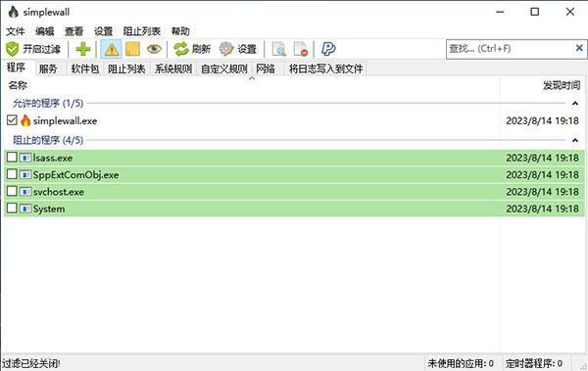The width and height of the screenshot is (588, 371).
Task: Check the lsass.exe checkbox
Action: [12, 157]
